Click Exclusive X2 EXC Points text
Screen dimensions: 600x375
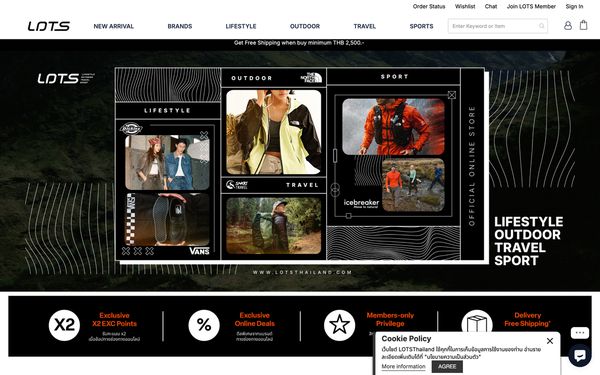(114, 320)
